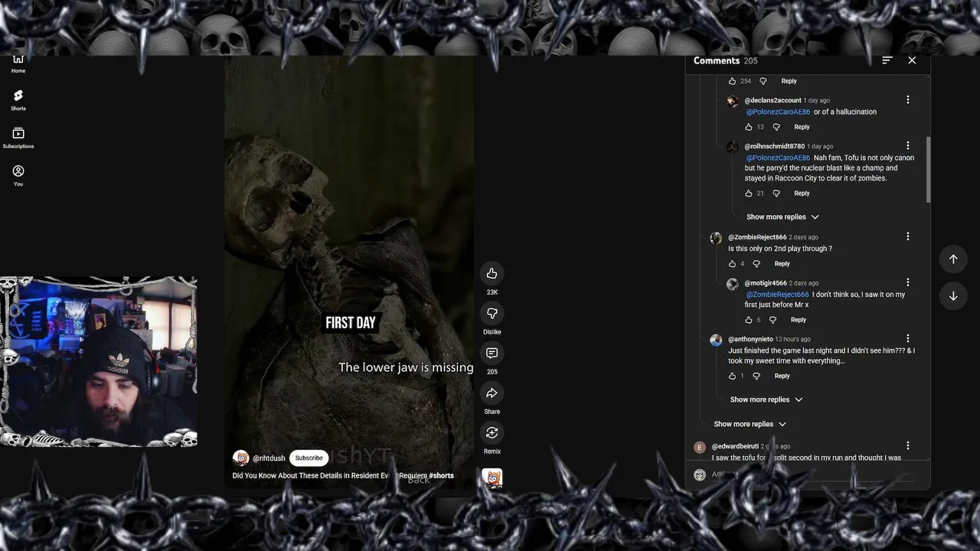Reply to motigir4566's comment
Screen dimensions: 980x551
(799, 320)
